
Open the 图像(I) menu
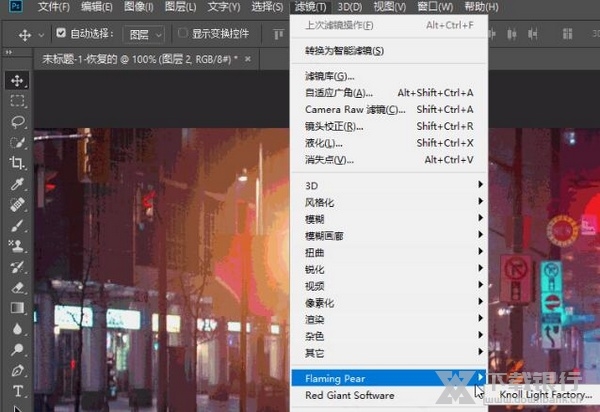coord(139,7)
